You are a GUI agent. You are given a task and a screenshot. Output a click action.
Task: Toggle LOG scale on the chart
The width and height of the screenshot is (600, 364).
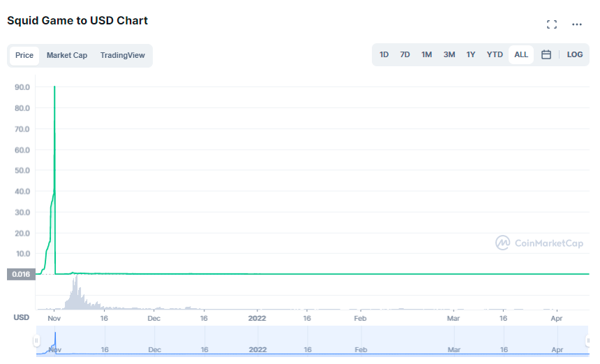pyautogui.click(x=575, y=54)
